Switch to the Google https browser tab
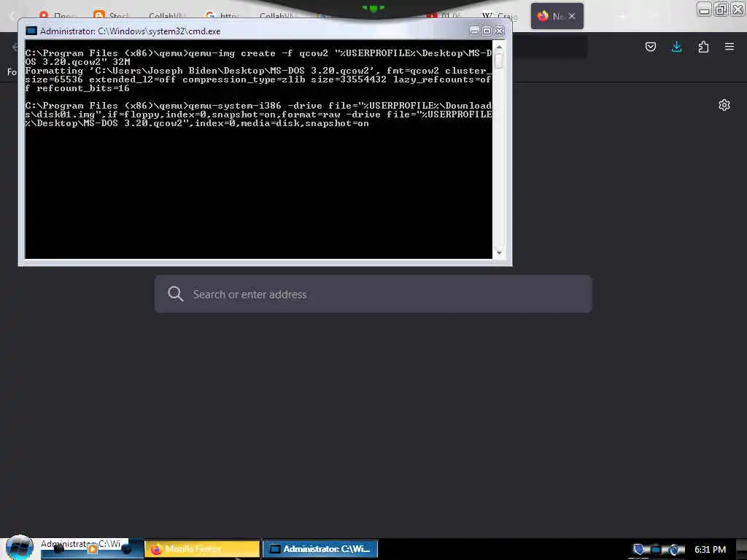This screenshot has width=747, height=560. coord(222,16)
